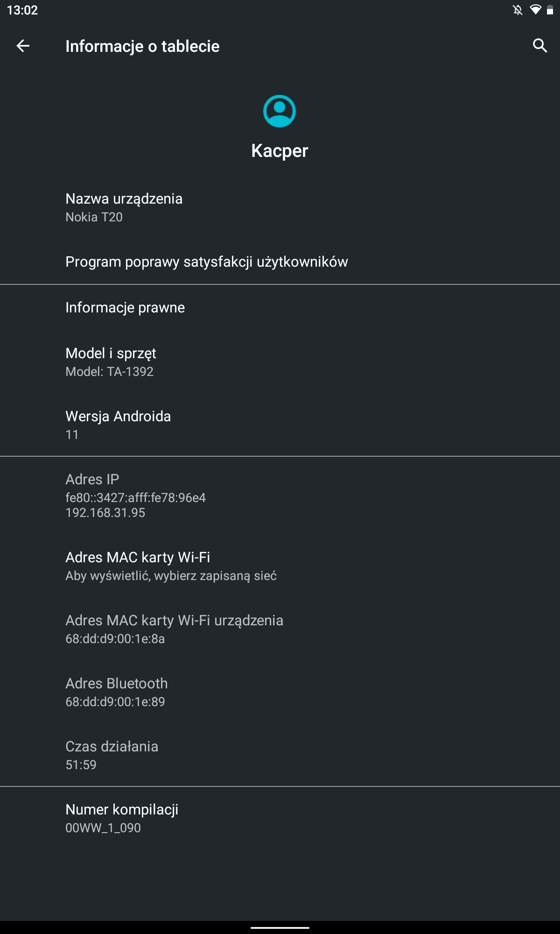
Task: Tap the muted notifications bell icon
Action: point(518,10)
